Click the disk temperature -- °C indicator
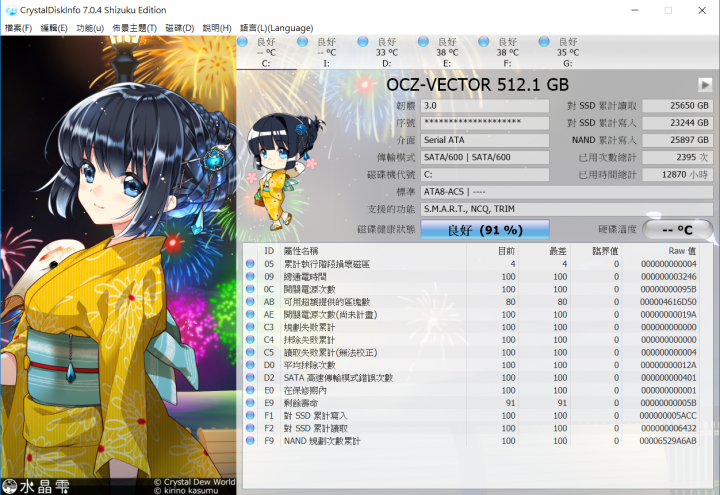The height and width of the screenshot is (495, 720). pyautogui.click(x=677, y=230)
